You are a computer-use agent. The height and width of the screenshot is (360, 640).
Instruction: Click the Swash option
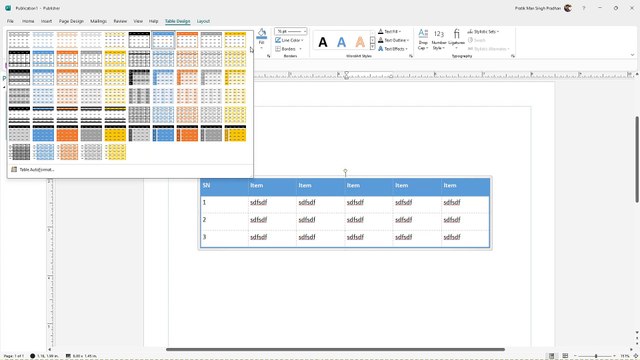point(477,40)
